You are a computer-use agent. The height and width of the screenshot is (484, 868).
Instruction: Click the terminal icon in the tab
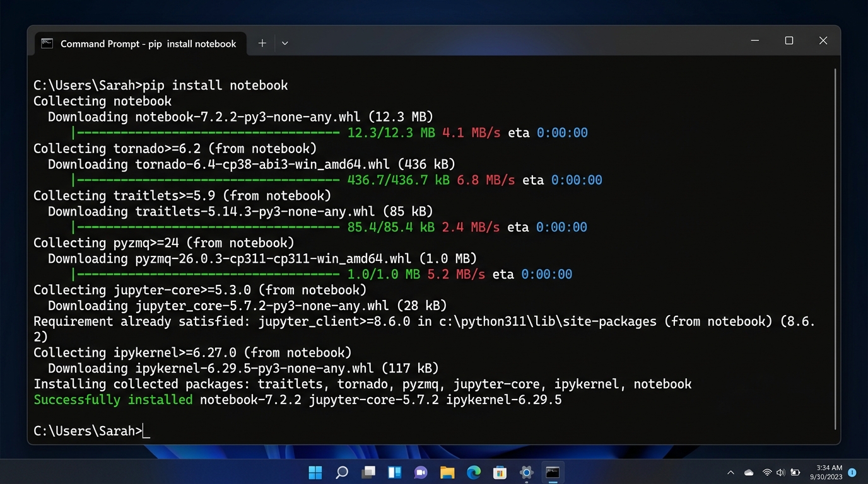pos(47,43)
